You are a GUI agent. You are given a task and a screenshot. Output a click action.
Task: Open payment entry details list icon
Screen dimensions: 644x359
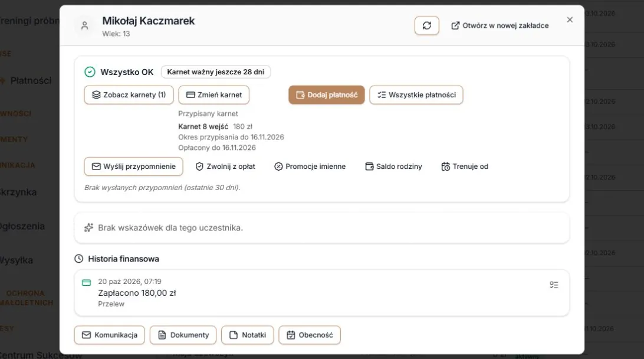[554, 285]
